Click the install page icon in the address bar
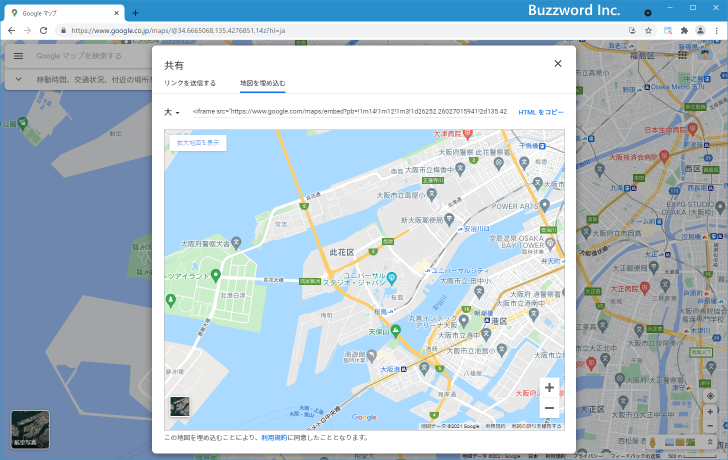The width and height of the screenshot is (728, 460). [x=632, y=31]
